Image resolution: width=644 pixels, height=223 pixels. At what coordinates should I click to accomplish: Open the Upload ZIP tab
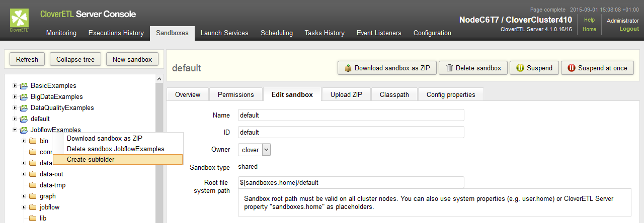(x=347, y=94)
